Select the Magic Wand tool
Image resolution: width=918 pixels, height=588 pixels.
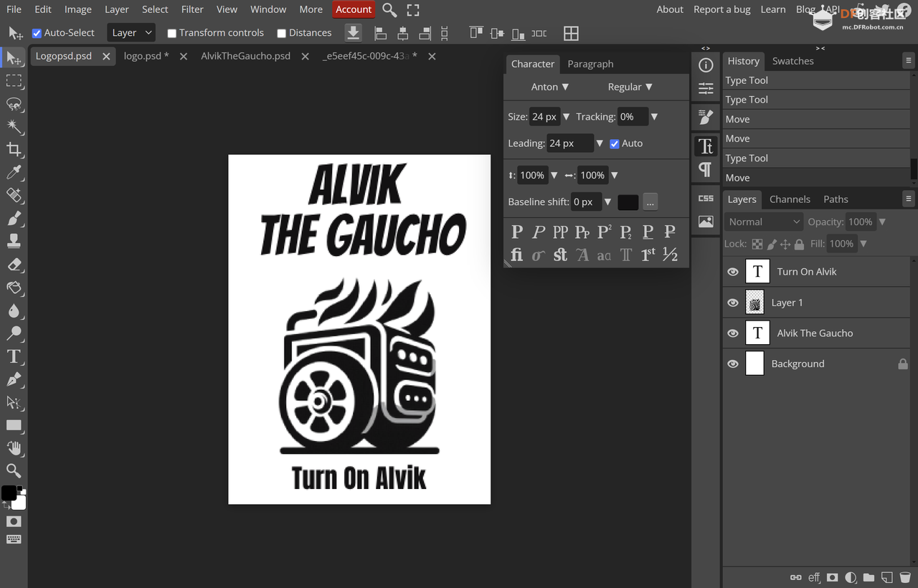click(14, 127)
